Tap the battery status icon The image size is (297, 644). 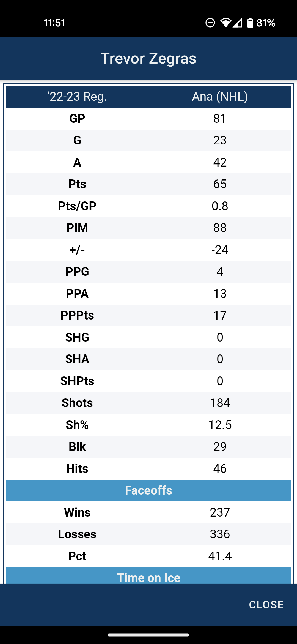[x=250, y=23]
